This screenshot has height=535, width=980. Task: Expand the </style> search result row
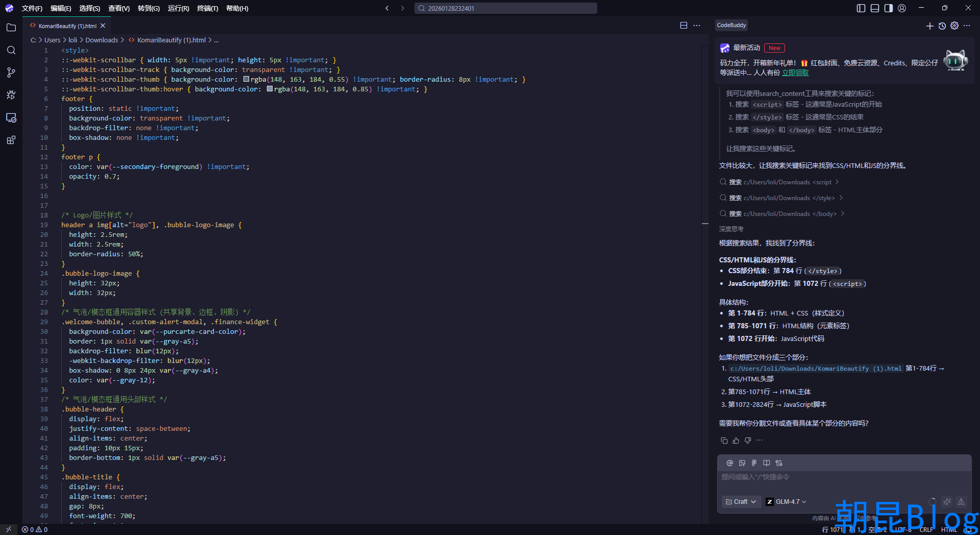click(x=781, y=198)
